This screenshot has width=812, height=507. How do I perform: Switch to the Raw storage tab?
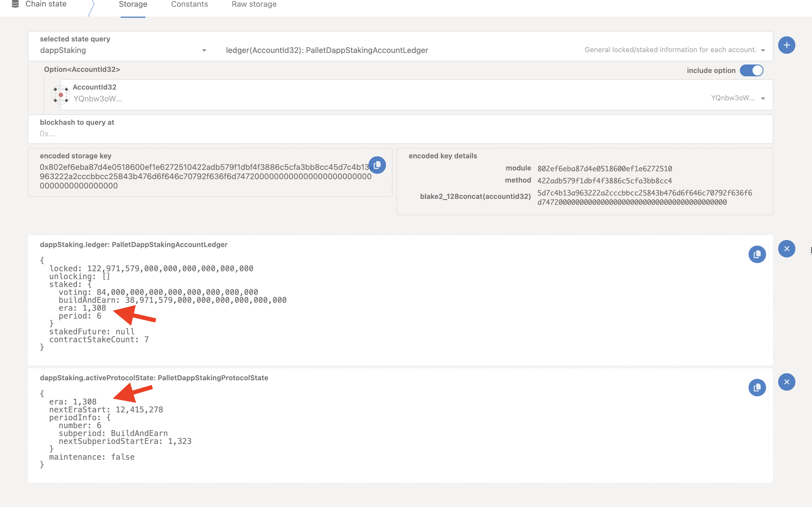click(x=254, y=4)
